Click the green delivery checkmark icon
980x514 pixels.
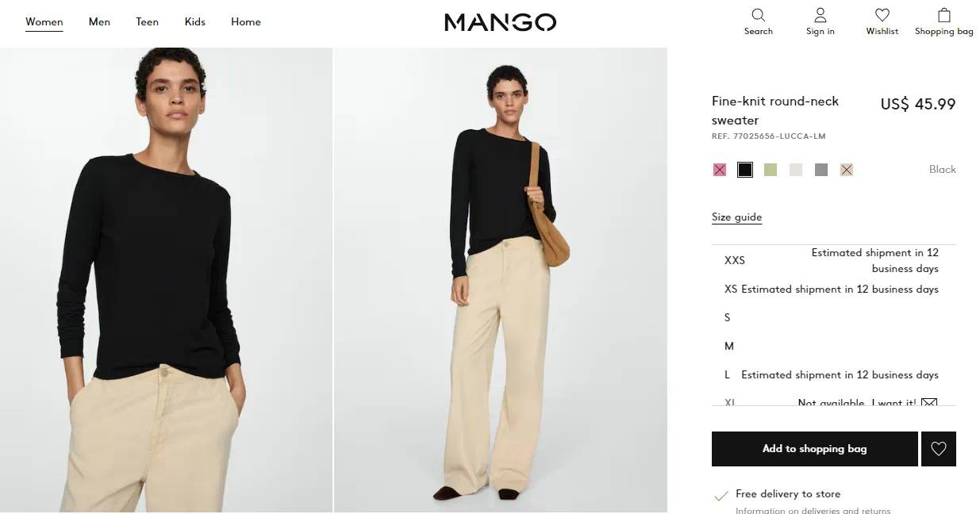(x=721, y=496)
